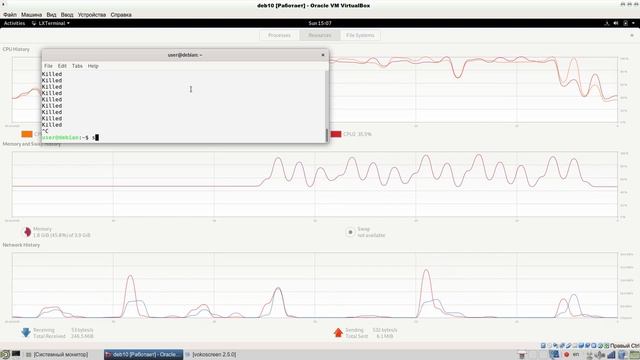
Task: Close the user@debian terminal window
Action: [x=323, y=55]
